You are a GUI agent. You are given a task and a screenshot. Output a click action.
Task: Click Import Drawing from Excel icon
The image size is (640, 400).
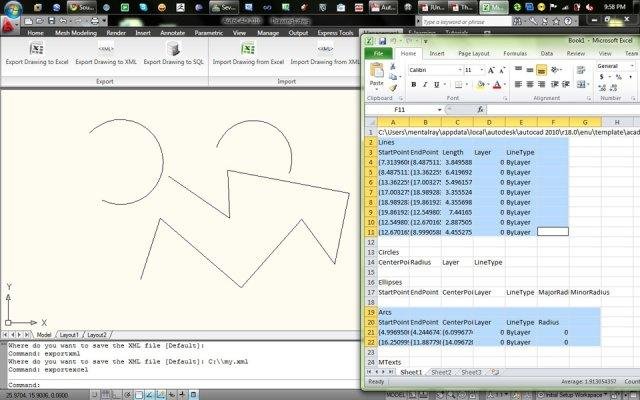pos(248,49)
